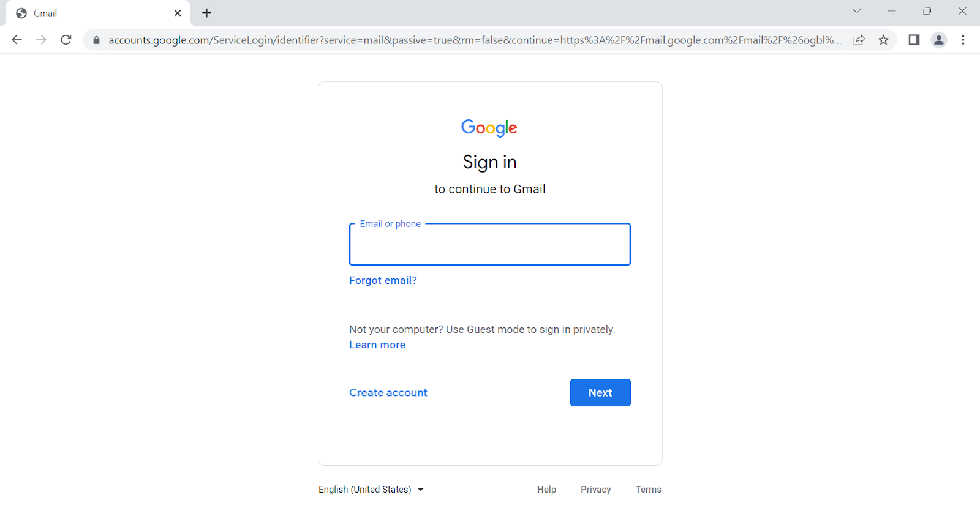
Task: Open the browser side panel icon
Action: tap(913, 40)
